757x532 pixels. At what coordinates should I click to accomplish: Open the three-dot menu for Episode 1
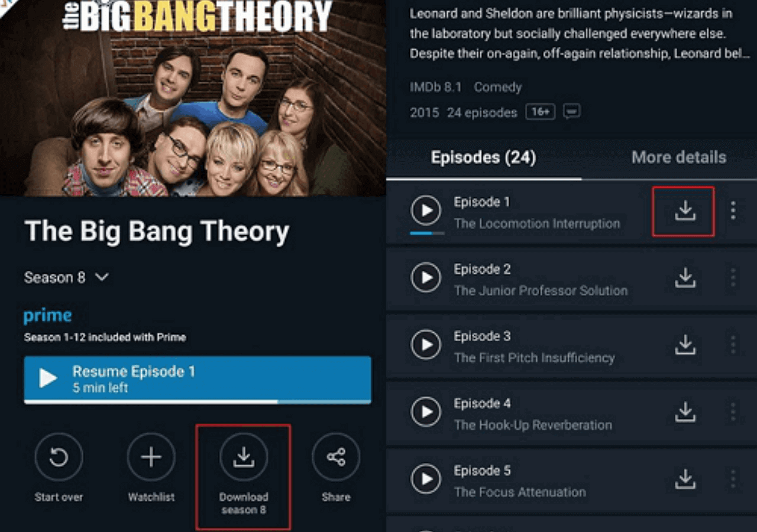coord(733,211)
